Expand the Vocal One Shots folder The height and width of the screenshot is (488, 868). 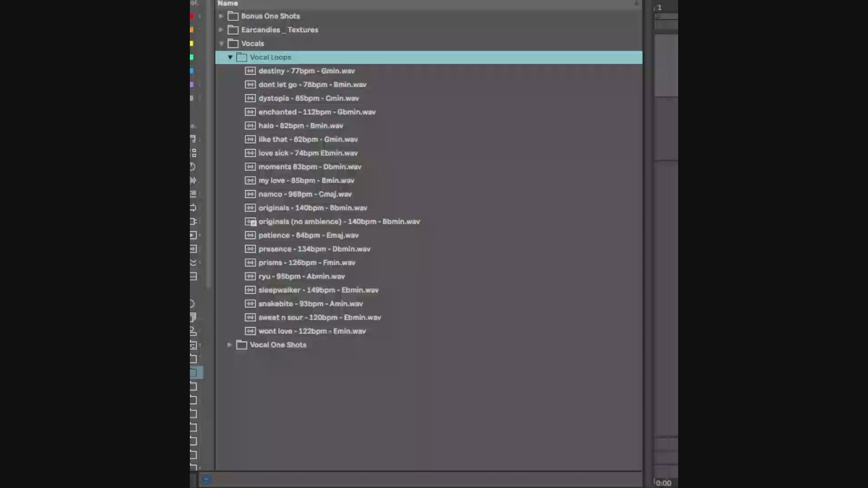click(x=230, y=345)
